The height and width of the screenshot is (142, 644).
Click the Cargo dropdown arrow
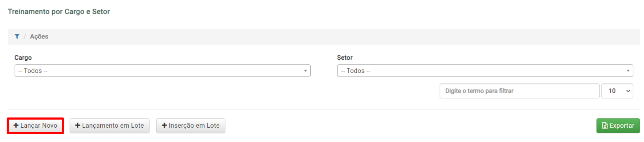coord(306,71)
